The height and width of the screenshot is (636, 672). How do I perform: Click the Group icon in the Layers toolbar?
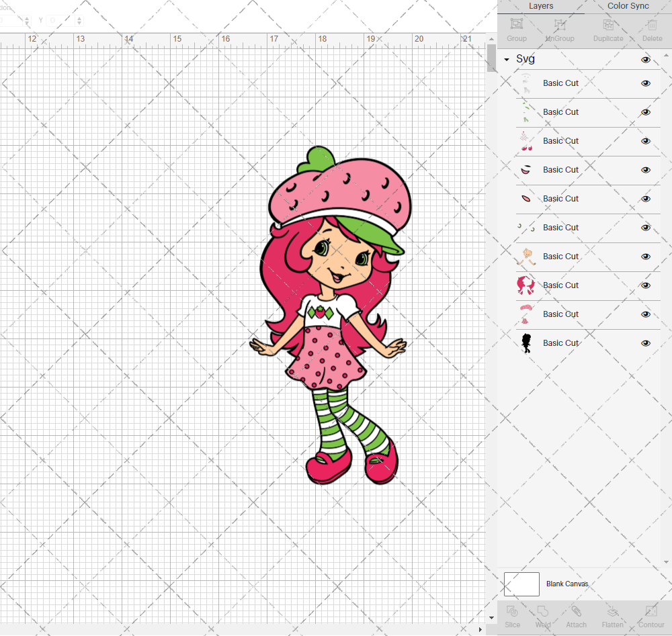click(516, 24)
